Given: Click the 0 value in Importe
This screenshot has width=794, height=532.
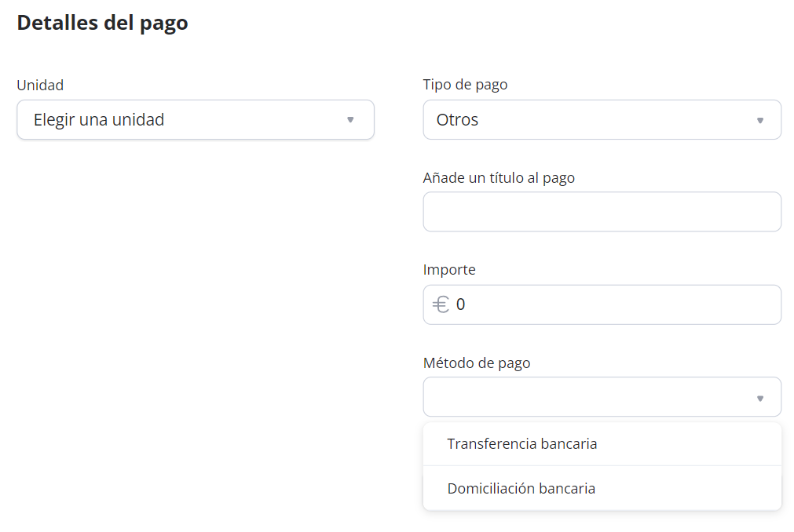Looking at the screenshot, I should point(461,304).
